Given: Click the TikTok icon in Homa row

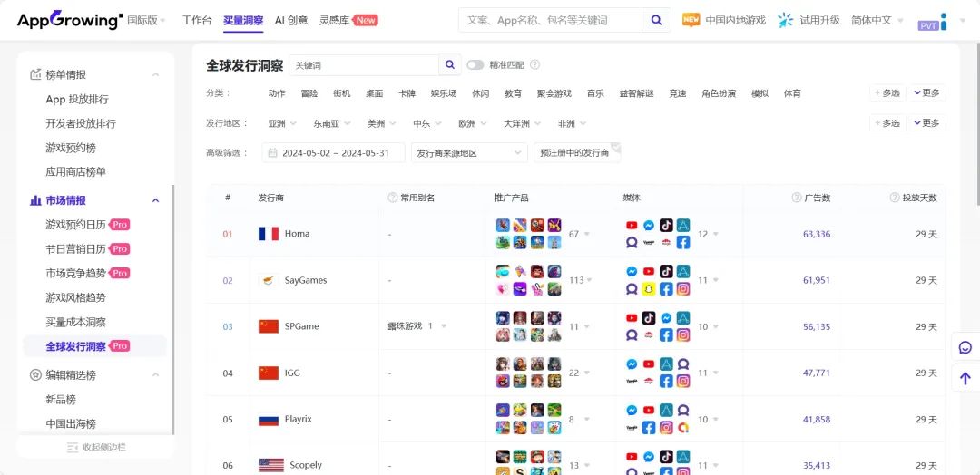Looking at the screenshot, I should pos(666,226).
